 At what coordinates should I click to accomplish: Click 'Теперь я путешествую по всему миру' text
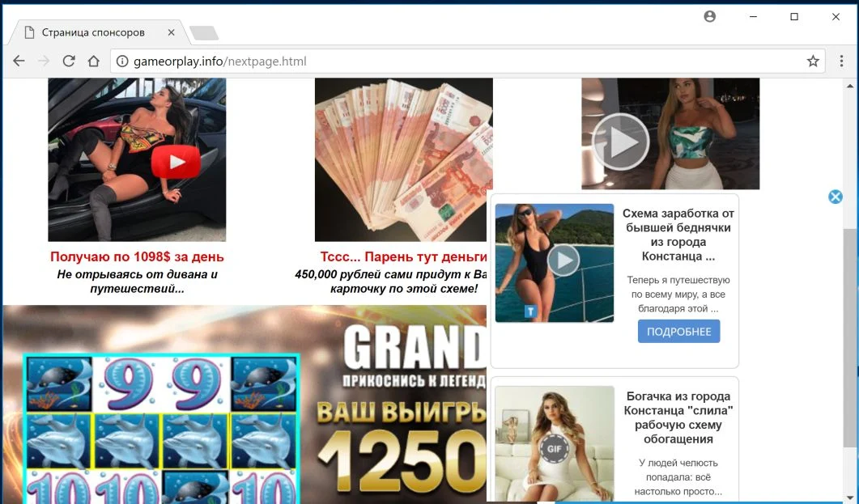tap(678, 294)
